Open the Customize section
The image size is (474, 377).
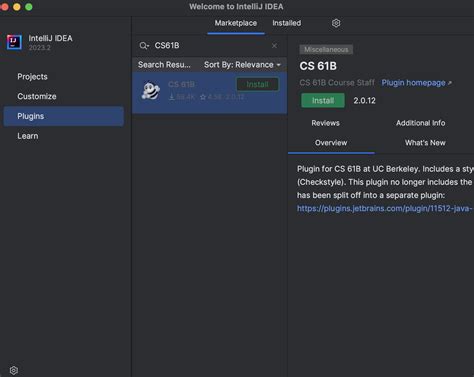pos(37,96)
